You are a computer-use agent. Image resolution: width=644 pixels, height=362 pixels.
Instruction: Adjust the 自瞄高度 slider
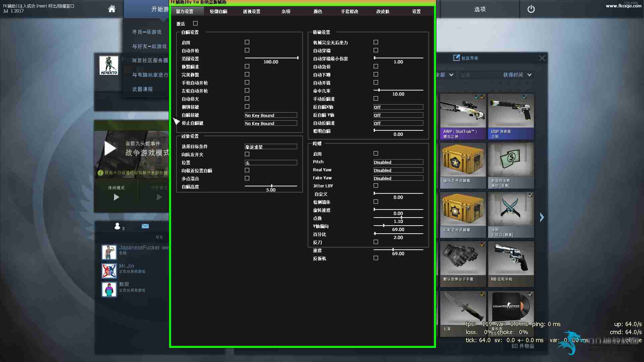tap(271, 186)
